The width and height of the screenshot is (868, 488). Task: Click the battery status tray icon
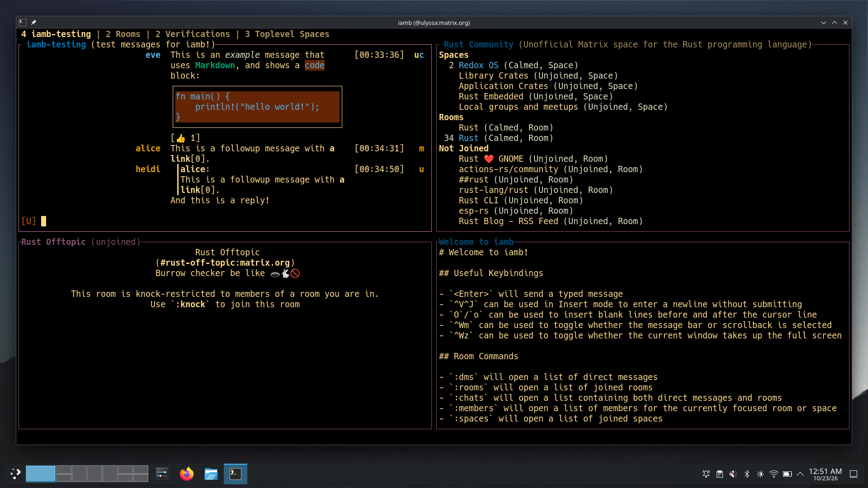[x=788, y=474]
